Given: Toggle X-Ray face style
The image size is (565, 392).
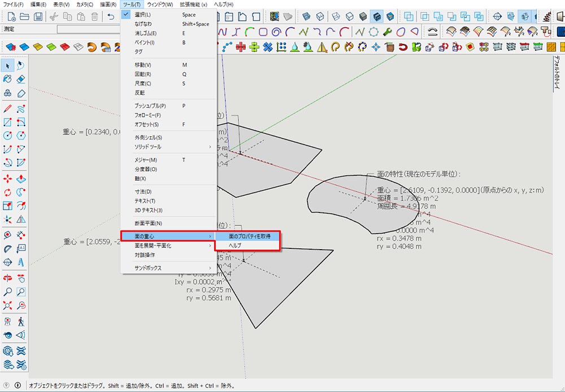Looking at the screenshot, I should 306,16.
